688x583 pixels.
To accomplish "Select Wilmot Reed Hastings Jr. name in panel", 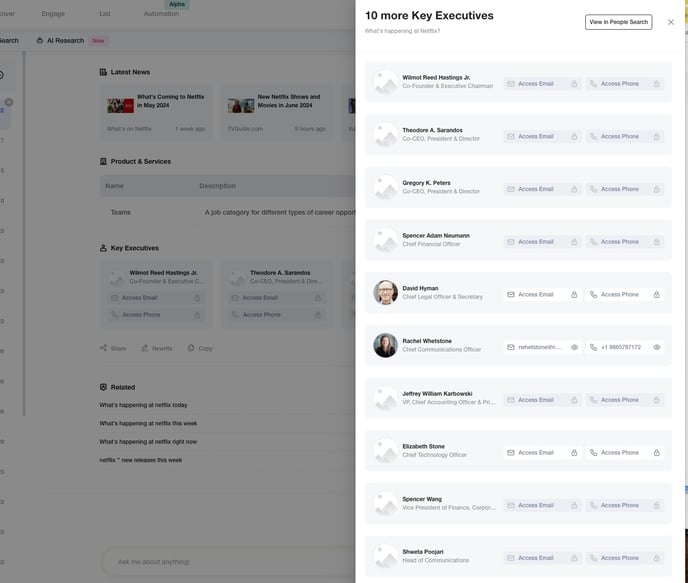I will click(x=436, y=77).
